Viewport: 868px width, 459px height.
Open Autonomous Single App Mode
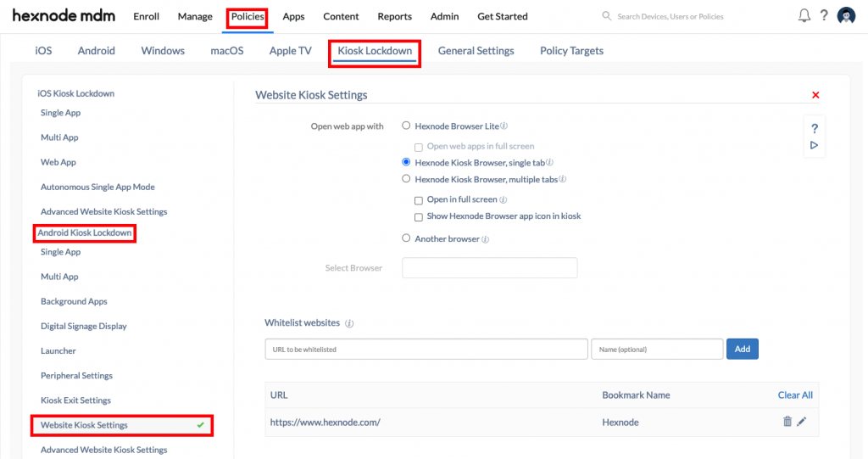point(97,187)
